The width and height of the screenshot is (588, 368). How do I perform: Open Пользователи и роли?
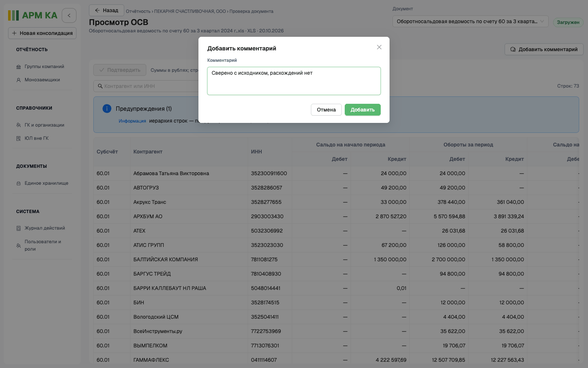pyautogui.click(x=43, y=245)
